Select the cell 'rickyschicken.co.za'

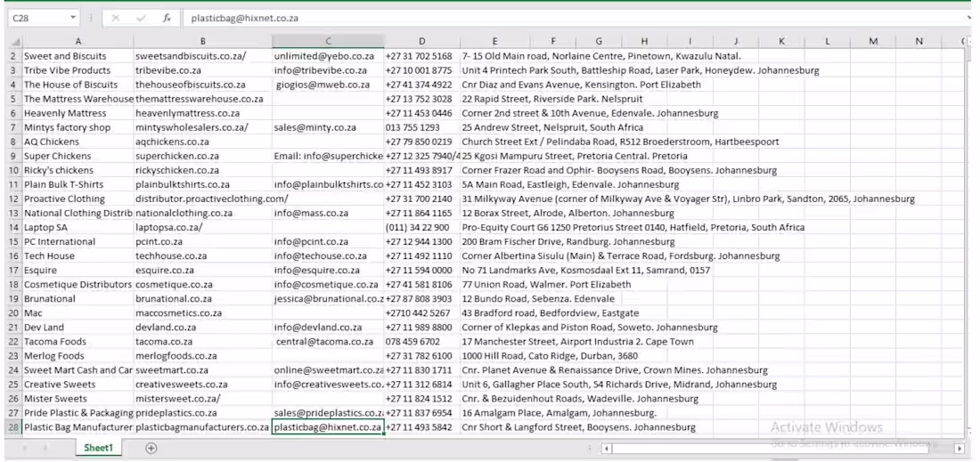202,170
